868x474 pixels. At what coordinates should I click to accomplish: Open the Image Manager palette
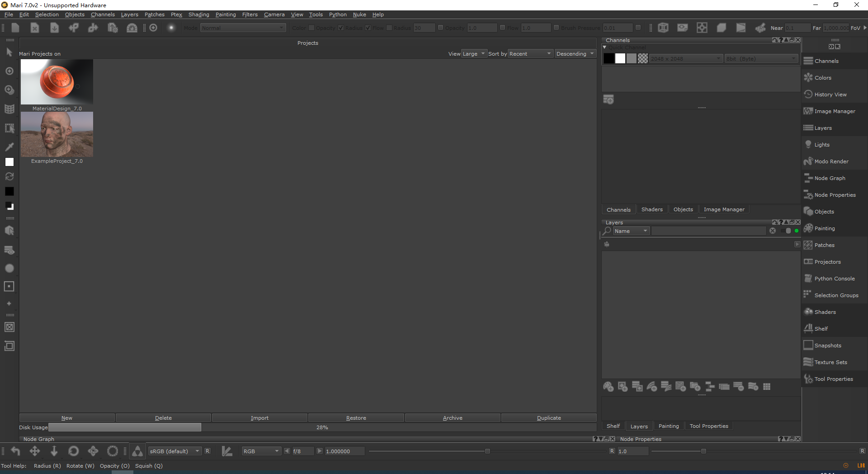(x=833, y=111)
